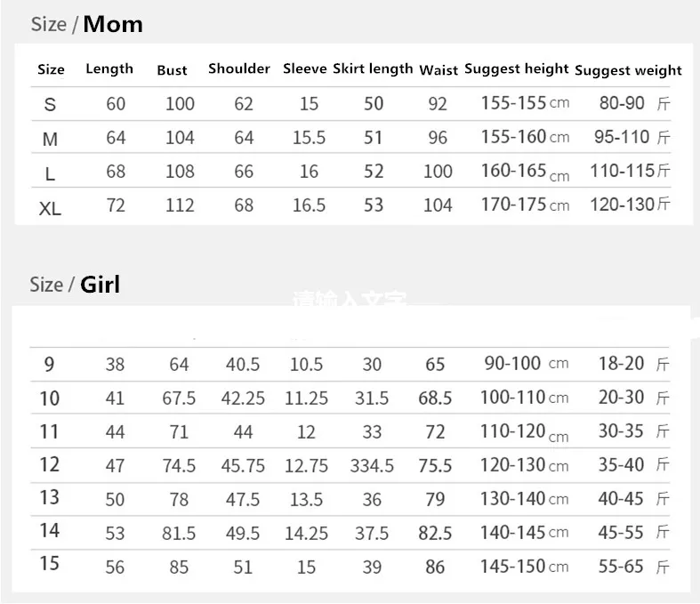Click the Size / Girl heading

75,285
